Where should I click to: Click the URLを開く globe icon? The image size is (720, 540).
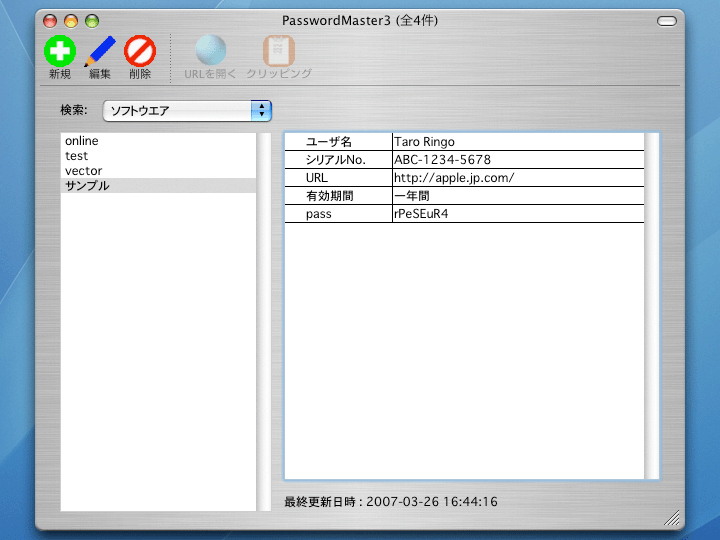210,50
